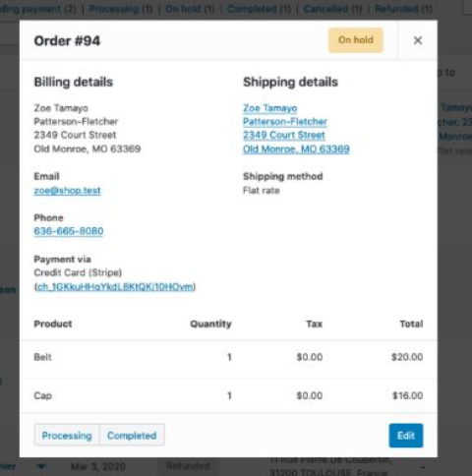
Task: Filter orders by Cancelled status
Action: [332, 9]
